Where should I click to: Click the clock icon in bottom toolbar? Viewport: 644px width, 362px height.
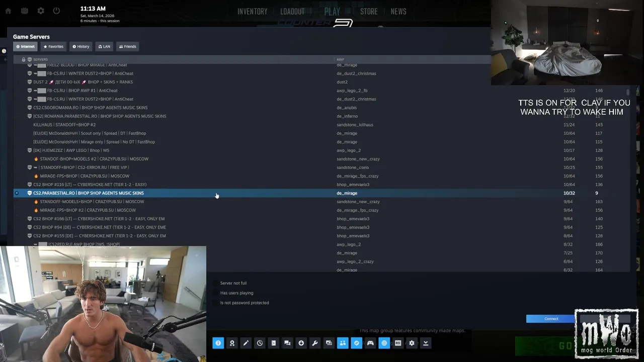(x=260, y=343)
